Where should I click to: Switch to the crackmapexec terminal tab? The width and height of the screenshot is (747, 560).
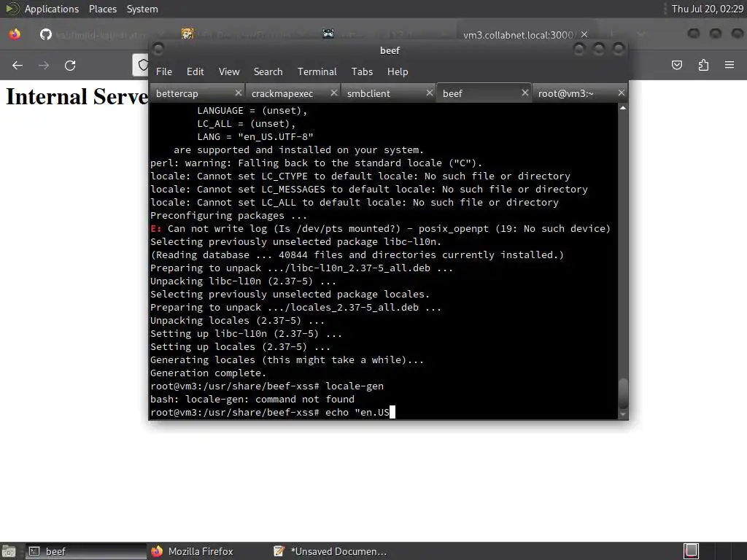(x=293, y=93)
